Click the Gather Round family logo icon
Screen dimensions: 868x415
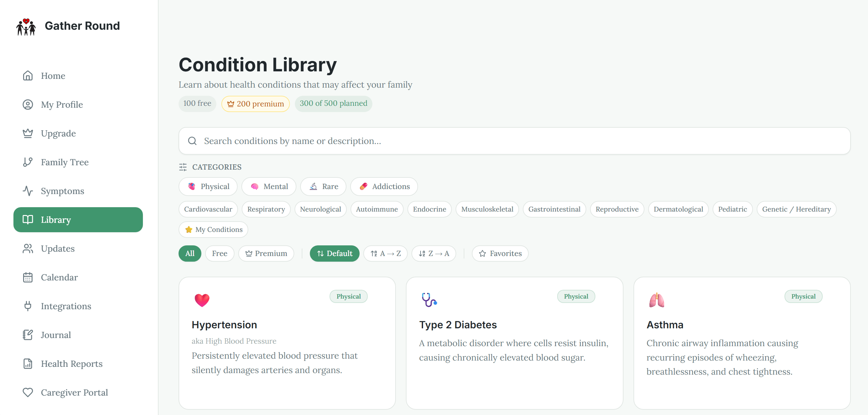pyautogui.click(x=26, y=27)
